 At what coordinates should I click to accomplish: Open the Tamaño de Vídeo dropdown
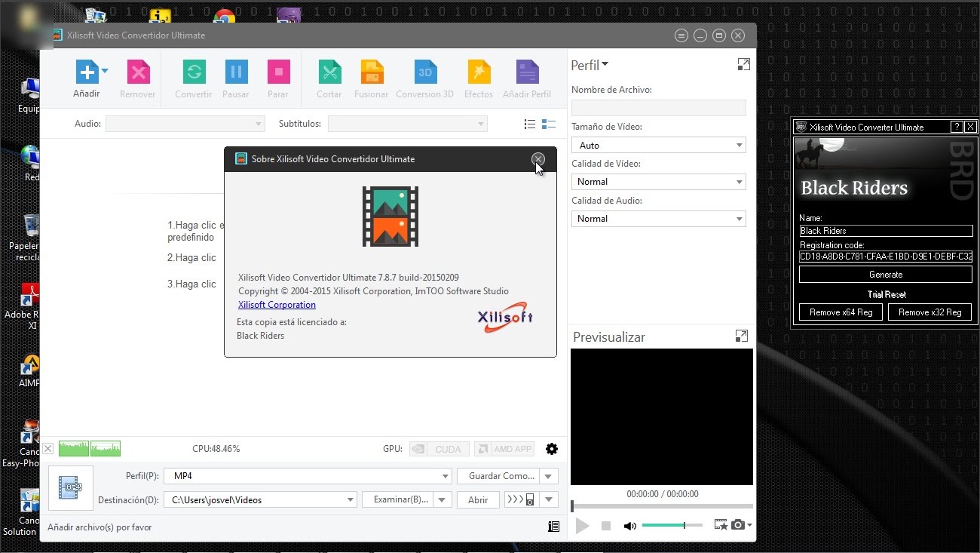(x=659, y=145)
